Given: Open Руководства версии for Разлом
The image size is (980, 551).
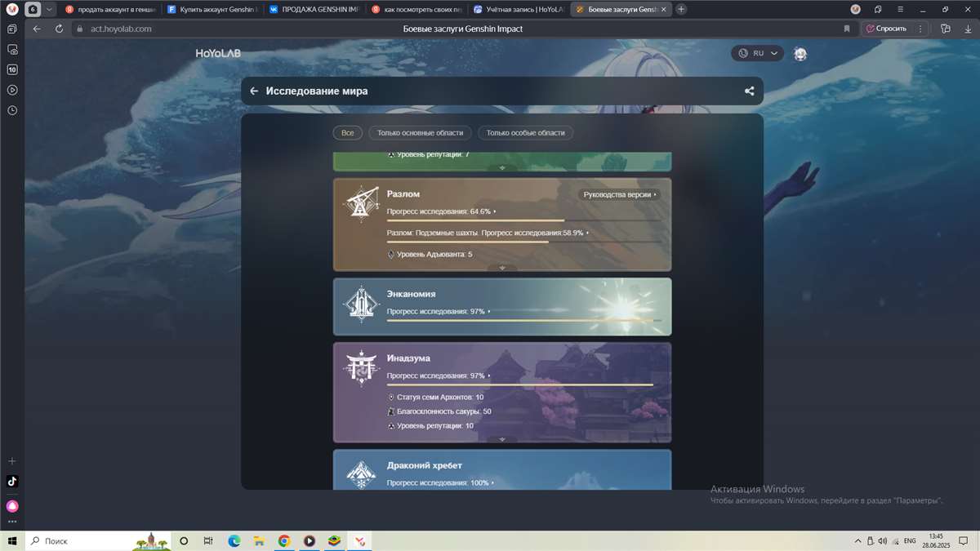Looking at the screenshot, I should click(620, 195).
